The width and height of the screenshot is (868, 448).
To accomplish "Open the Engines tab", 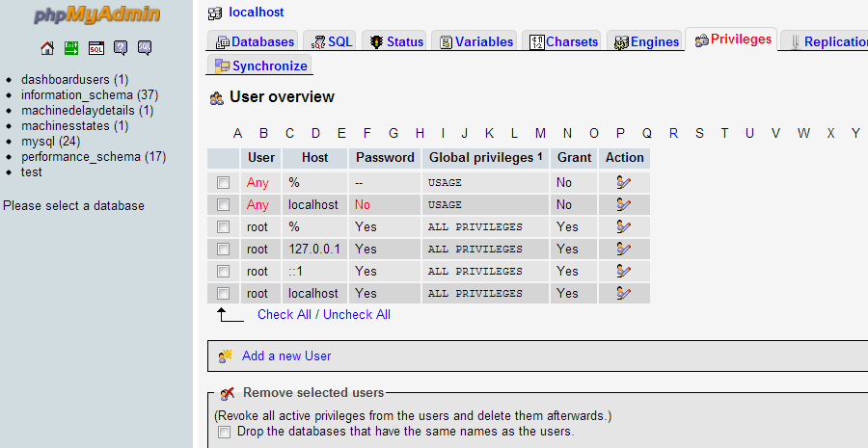I will tap(645, 41).
